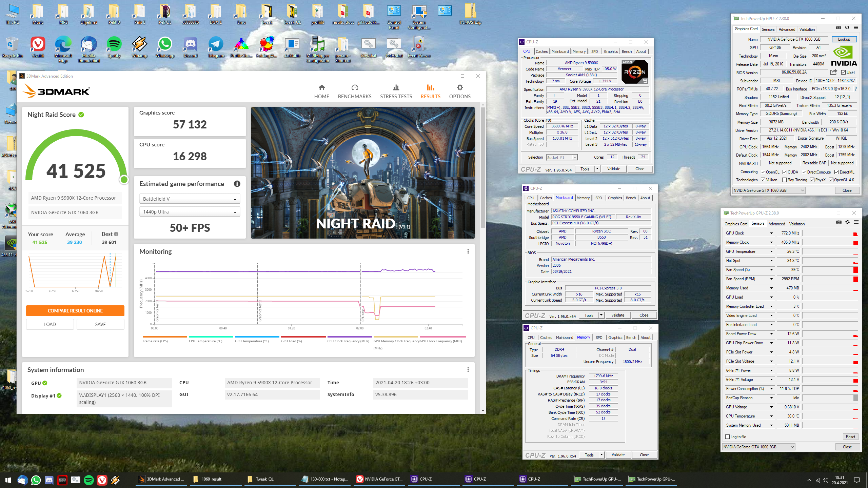Open hamburger menu in GPU-Z Sensors window
The image size is (868, 488).
click(x=856, y=222)
